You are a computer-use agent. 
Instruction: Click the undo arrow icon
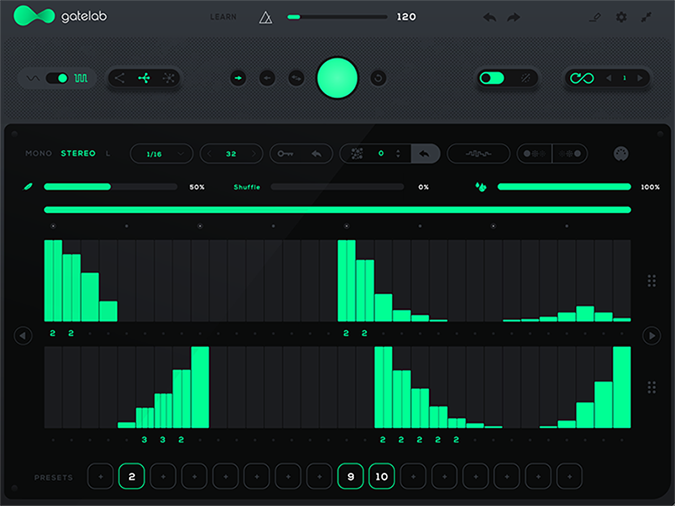489,17
